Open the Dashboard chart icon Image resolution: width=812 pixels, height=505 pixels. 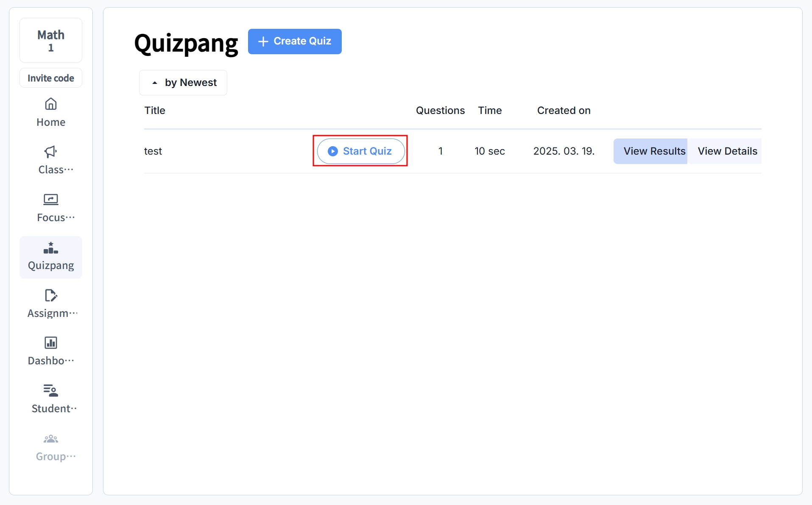click(x=51, y=343)
